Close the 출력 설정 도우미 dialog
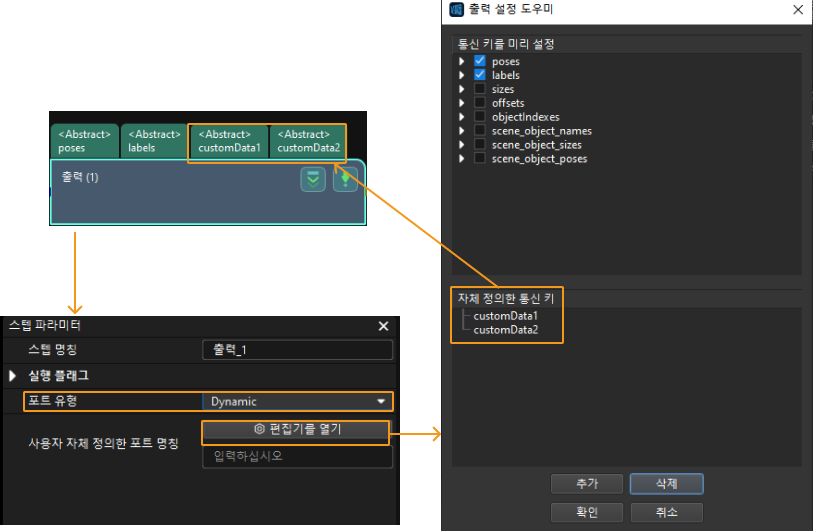813x531 pixels. click(798, 9)
